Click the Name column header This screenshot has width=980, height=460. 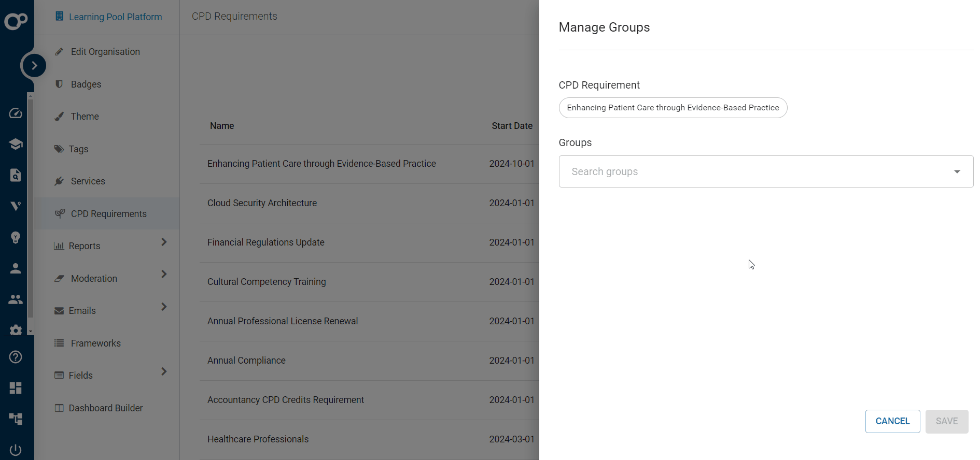tap(222, 126)
